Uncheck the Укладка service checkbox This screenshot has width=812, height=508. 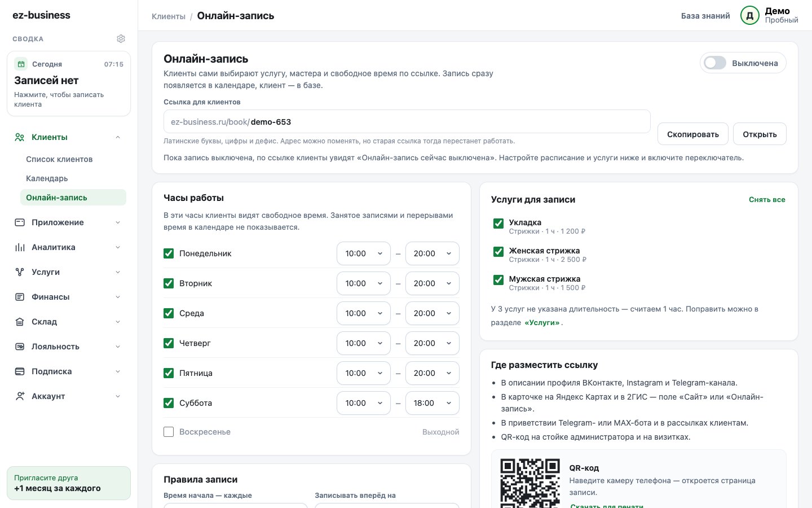coord(498,224)
